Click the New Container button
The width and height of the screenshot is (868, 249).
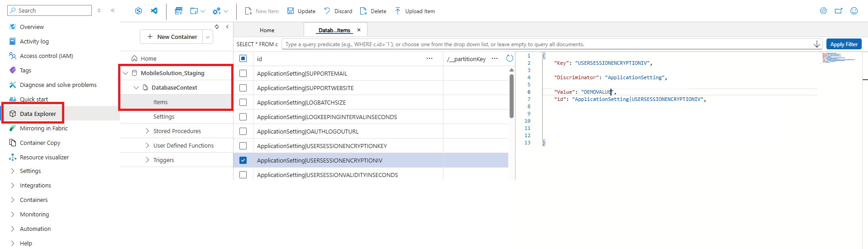coord(172,37)
